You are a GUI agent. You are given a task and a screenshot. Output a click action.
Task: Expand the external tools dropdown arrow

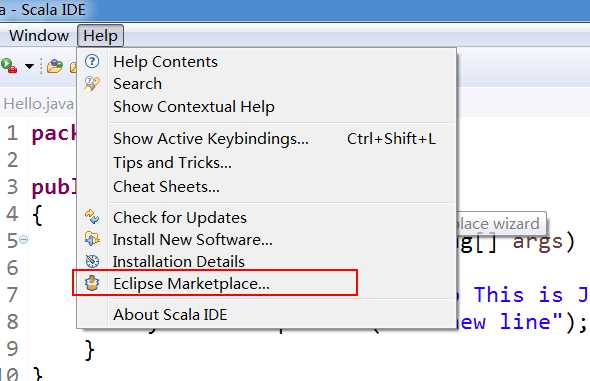29,67
